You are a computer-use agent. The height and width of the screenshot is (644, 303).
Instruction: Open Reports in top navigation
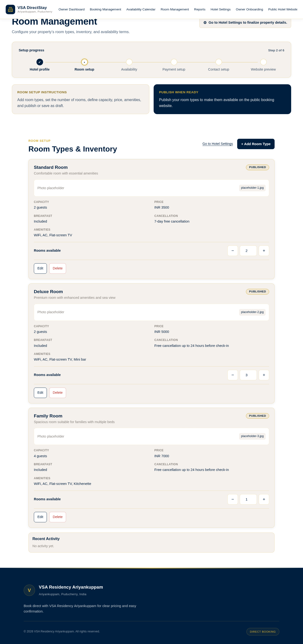coord(200,9)
